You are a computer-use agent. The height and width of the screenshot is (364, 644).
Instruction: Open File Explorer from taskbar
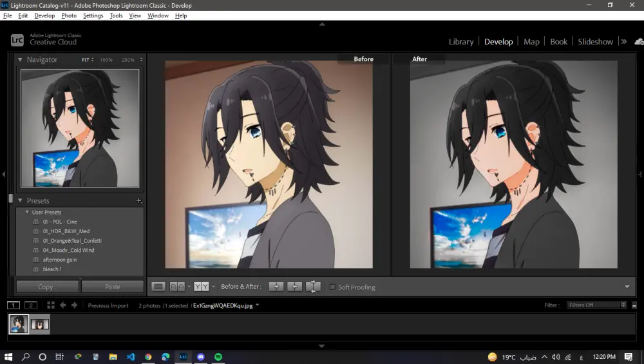click(113, 357)
